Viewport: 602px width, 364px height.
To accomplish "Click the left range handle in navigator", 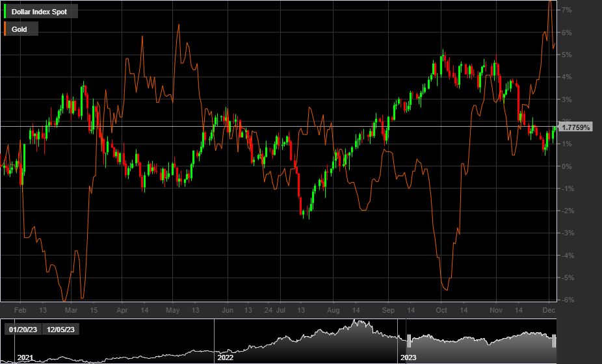I will point(410,341).
